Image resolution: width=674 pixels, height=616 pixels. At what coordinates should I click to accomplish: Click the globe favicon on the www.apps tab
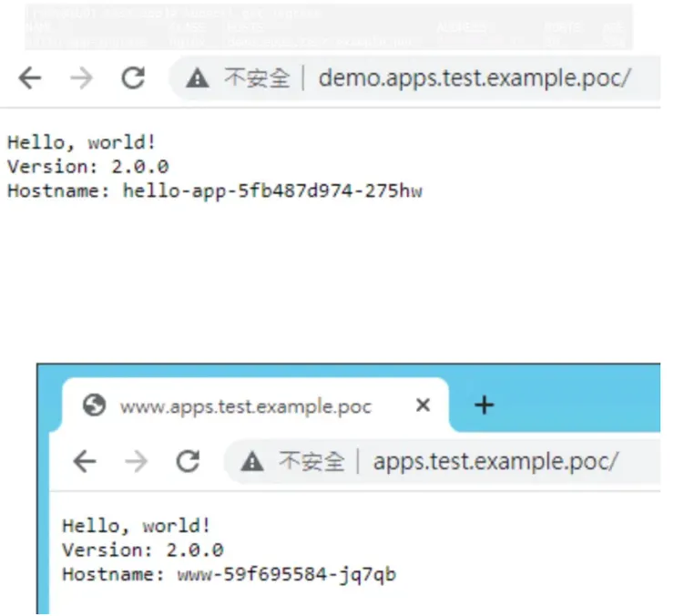94,406
